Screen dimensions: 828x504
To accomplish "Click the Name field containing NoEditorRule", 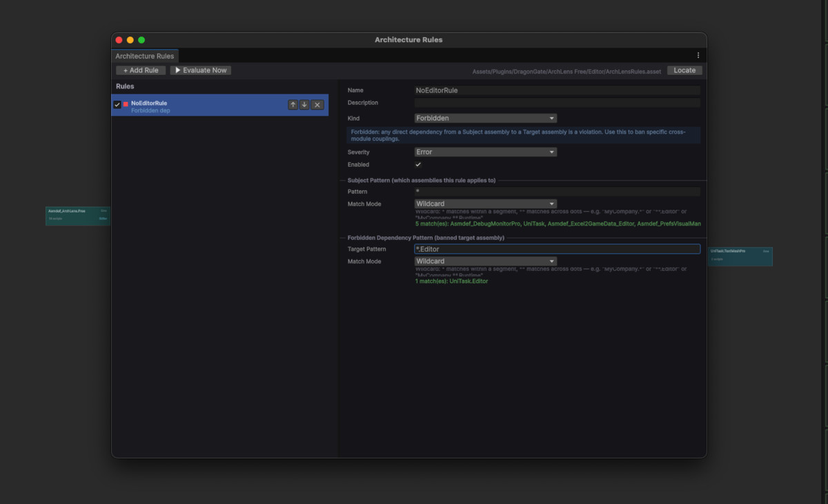I will pos(558,90).
